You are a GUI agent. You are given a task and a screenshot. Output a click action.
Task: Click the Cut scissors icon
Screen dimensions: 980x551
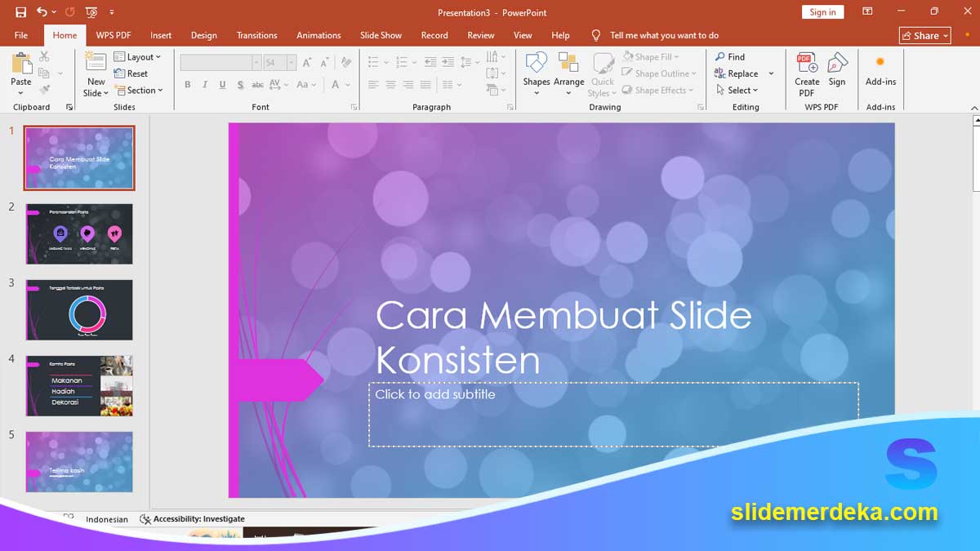click(44, 56)
